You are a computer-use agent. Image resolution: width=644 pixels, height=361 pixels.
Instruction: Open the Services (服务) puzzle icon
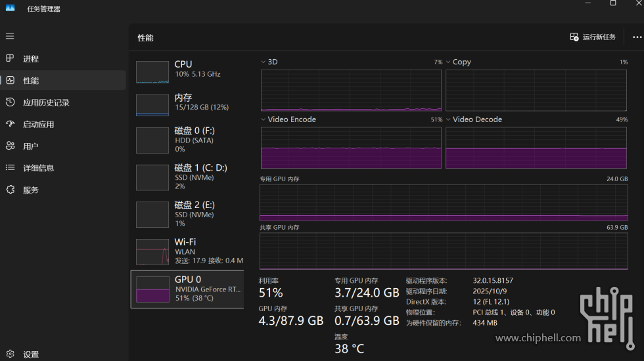pyautogui.click(x=10, y=190)
